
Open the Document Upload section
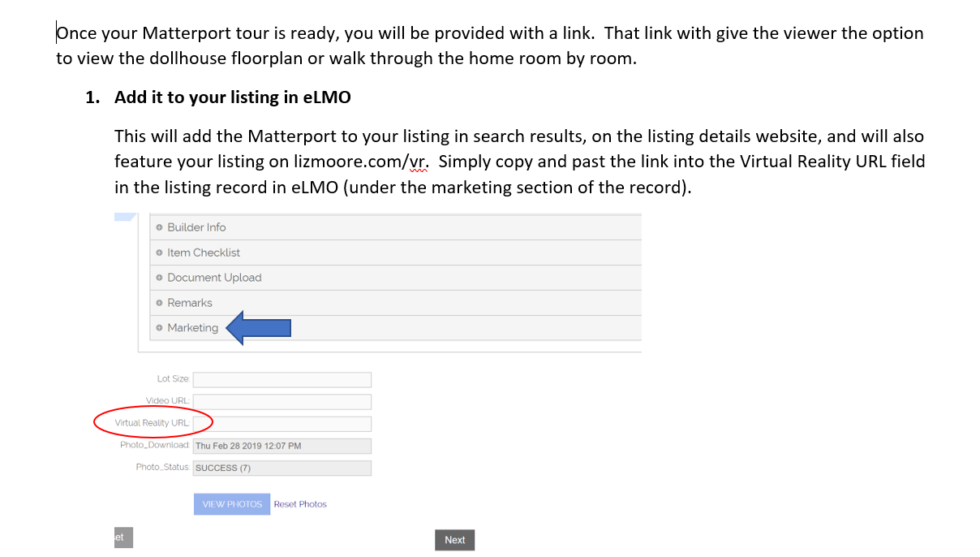[214, 278]
